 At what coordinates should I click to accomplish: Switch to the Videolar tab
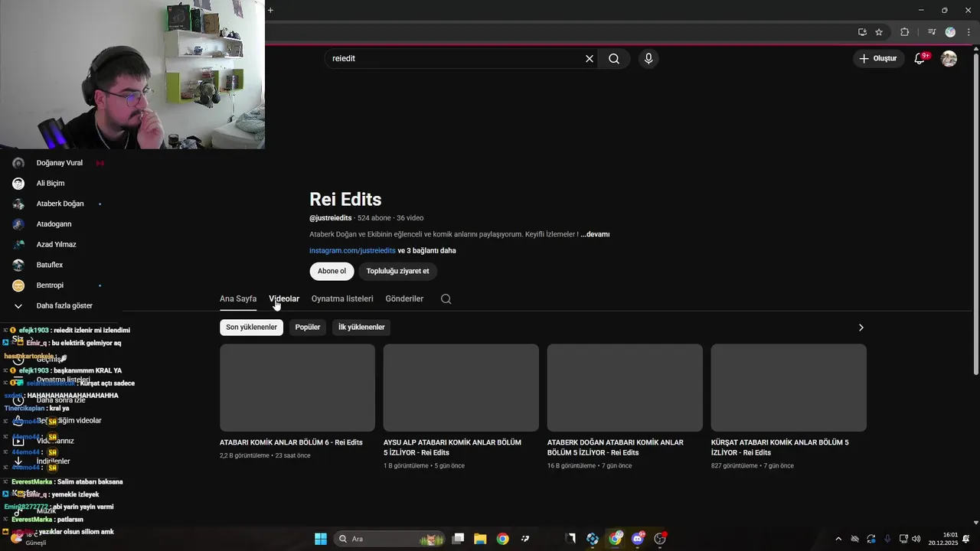284,298
